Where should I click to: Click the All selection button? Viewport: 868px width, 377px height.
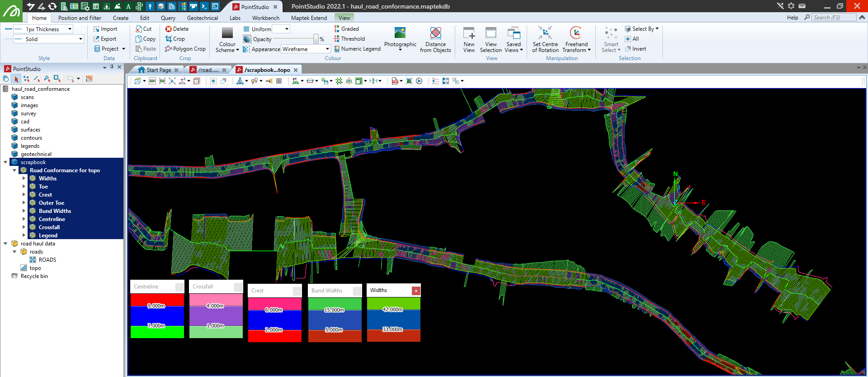click(x=632, y=39)
